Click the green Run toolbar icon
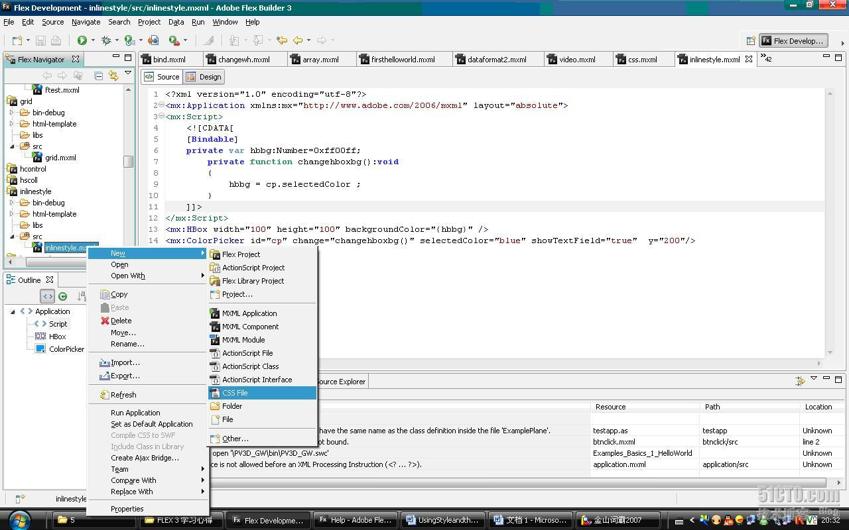This screenshot has height=530, width=849. [x=82, y=41]
